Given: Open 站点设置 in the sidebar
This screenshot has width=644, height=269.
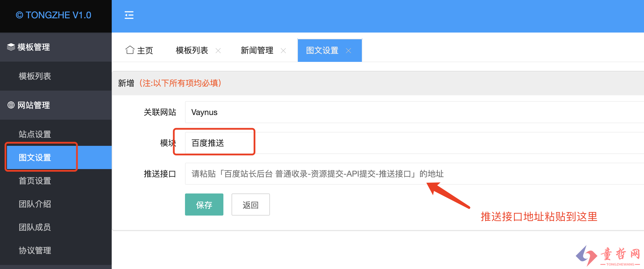Looking at the screenshot, I should click(x=56, y=134).
